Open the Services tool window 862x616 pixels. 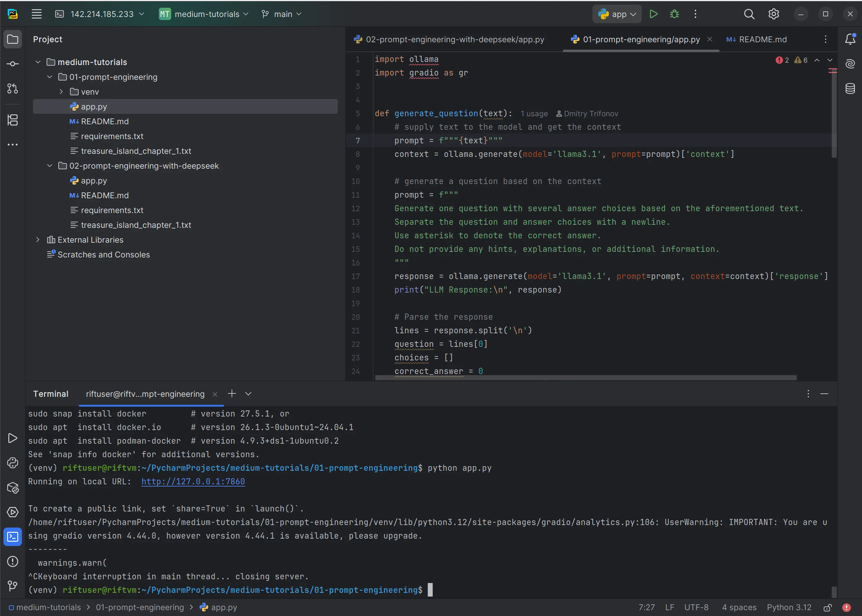click(13, 512)
